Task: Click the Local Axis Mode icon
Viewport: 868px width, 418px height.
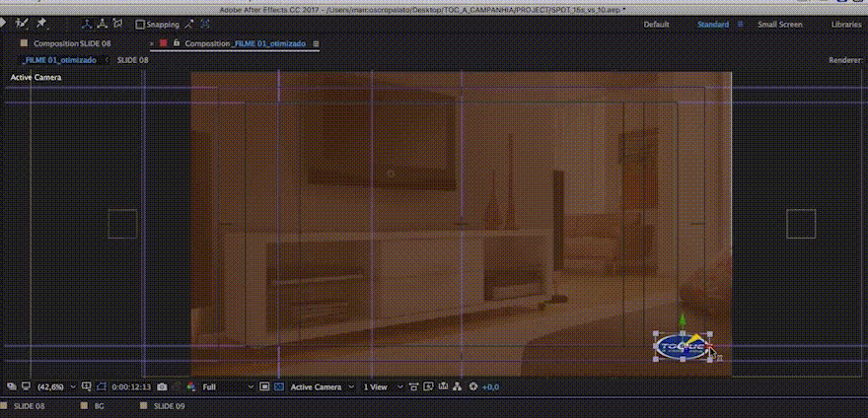Action: [x=88, y=23]
